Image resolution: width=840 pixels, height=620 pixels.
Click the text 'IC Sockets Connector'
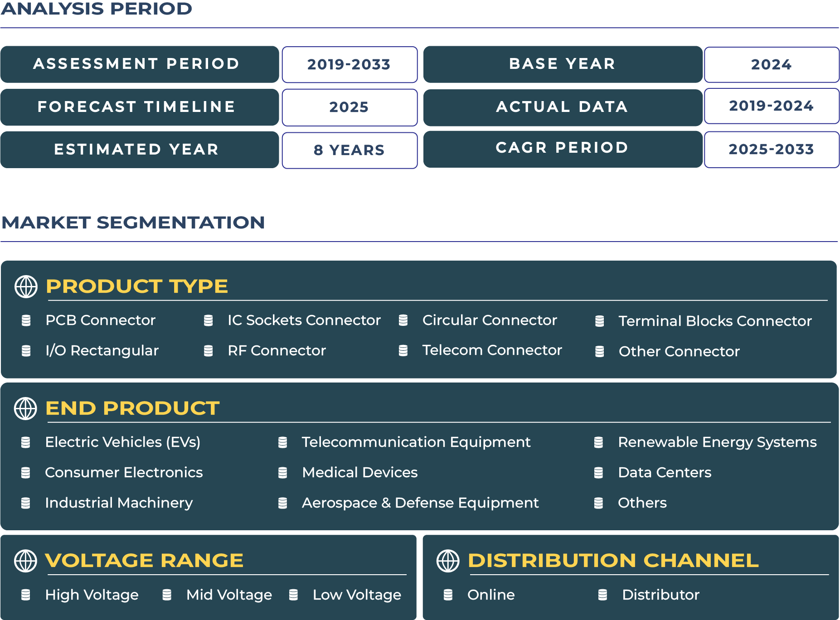pos(304,320)
